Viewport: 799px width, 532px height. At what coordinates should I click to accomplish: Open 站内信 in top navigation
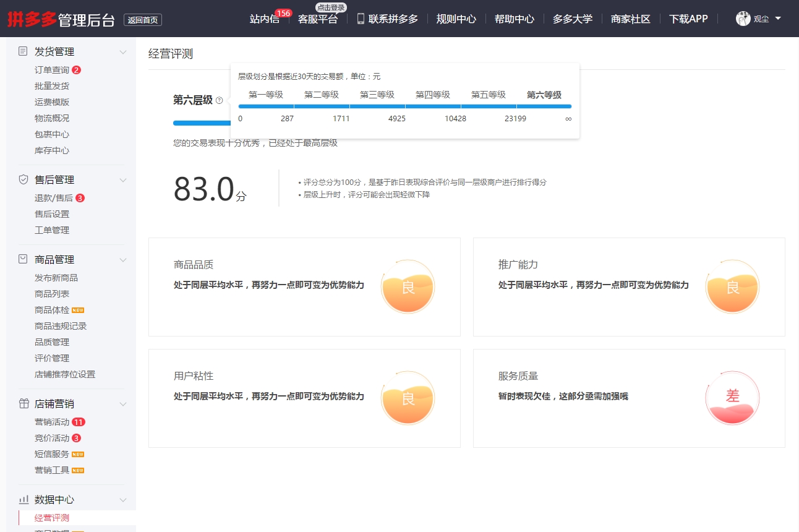point(265,19)
